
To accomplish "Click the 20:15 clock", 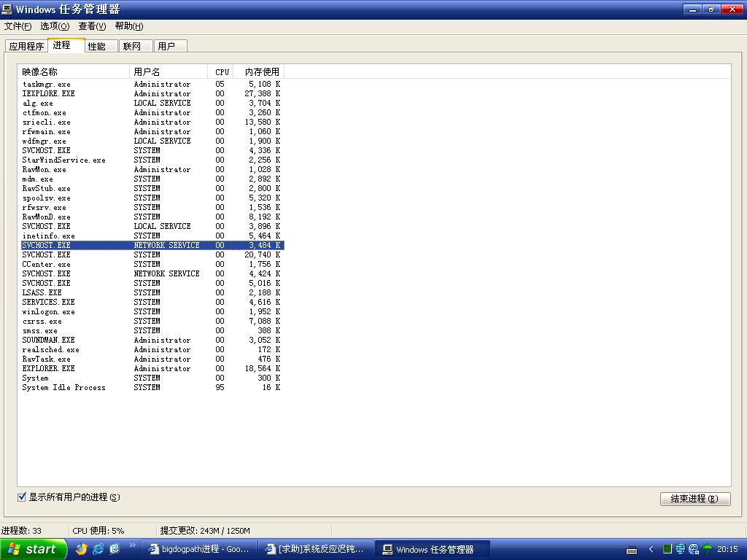I will [x=727, y=550].
